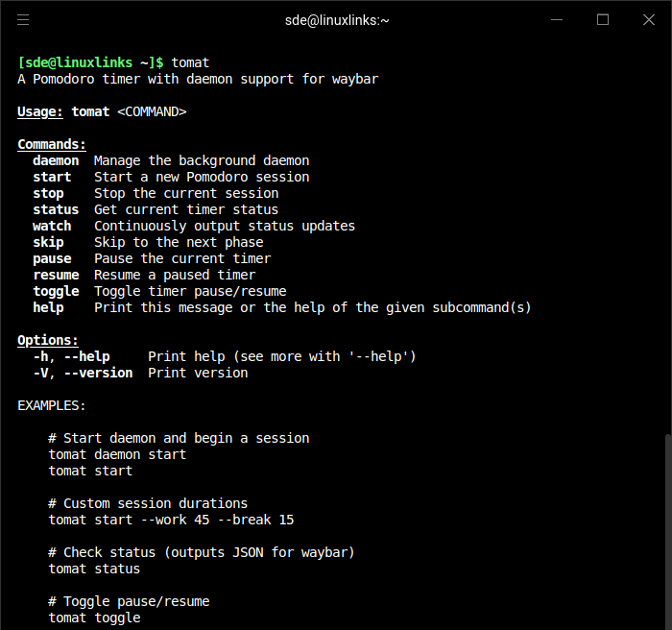Click the 'resume' command name

coord(56,275)
